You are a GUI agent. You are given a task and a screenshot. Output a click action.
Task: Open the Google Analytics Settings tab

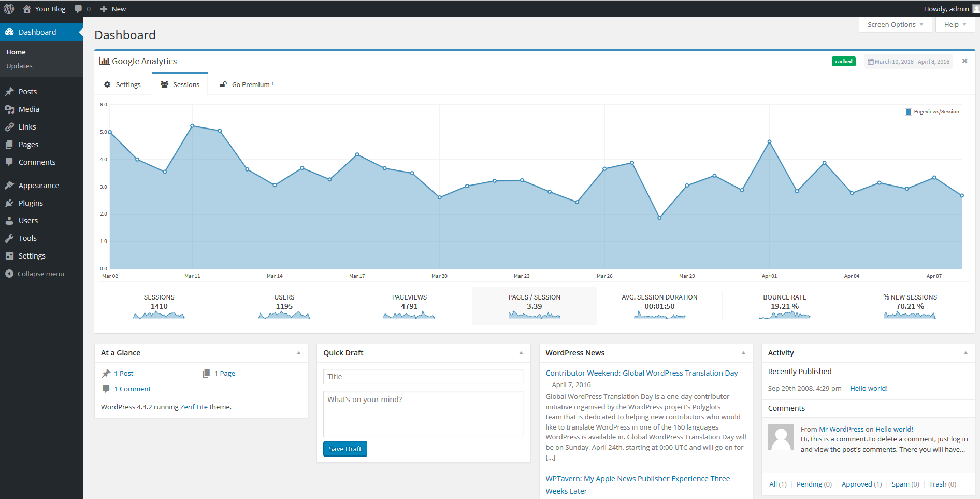click(x=123, y=84)
